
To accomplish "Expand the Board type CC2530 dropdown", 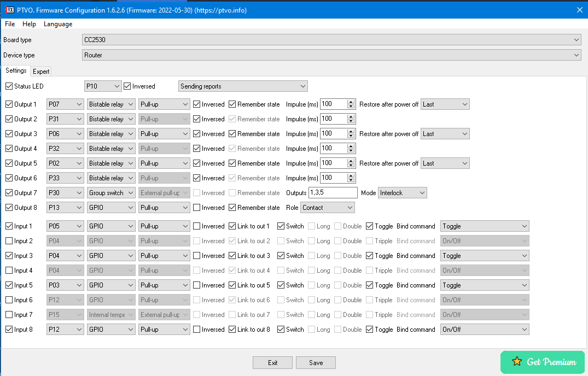I will 331,40.
